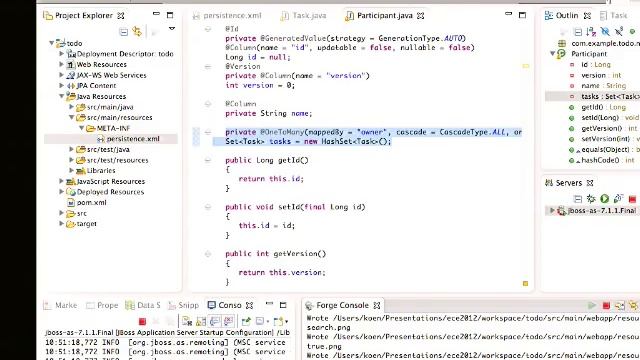Toggle alphabetical sort in Outline
The image size is (640, 360).
tap(591, 31)
